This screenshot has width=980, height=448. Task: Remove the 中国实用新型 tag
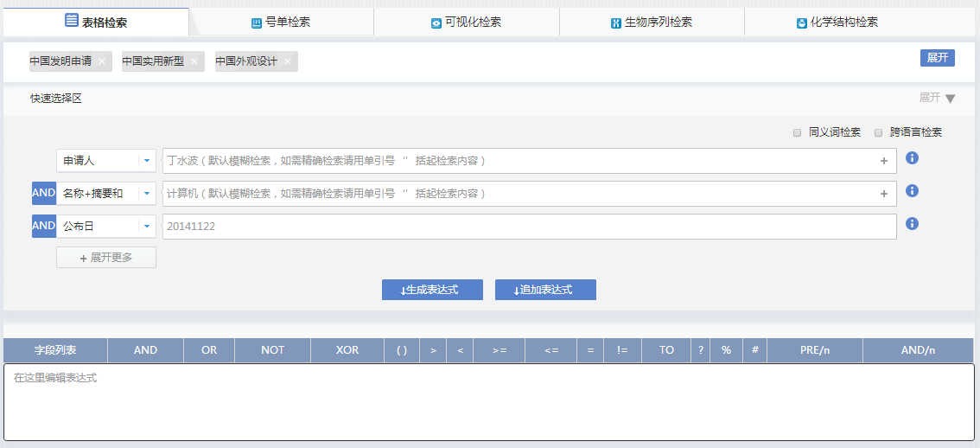[x=194, y=61]
